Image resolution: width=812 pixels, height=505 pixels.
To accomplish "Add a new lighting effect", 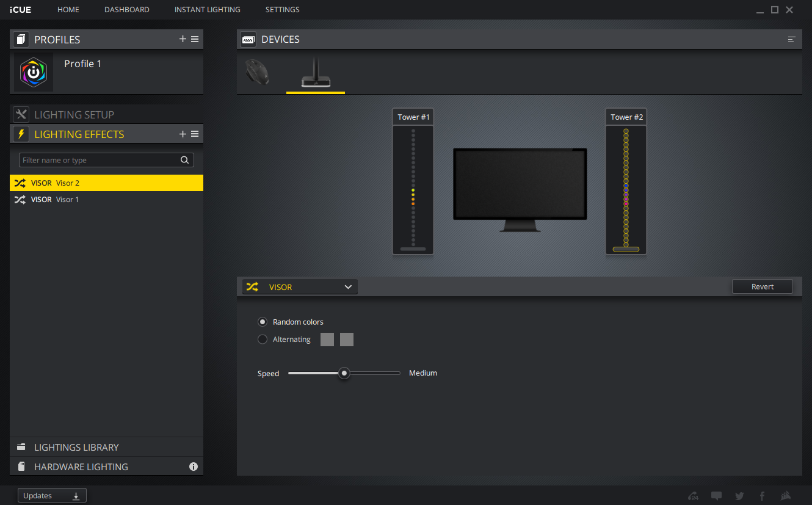I will 183,134.
